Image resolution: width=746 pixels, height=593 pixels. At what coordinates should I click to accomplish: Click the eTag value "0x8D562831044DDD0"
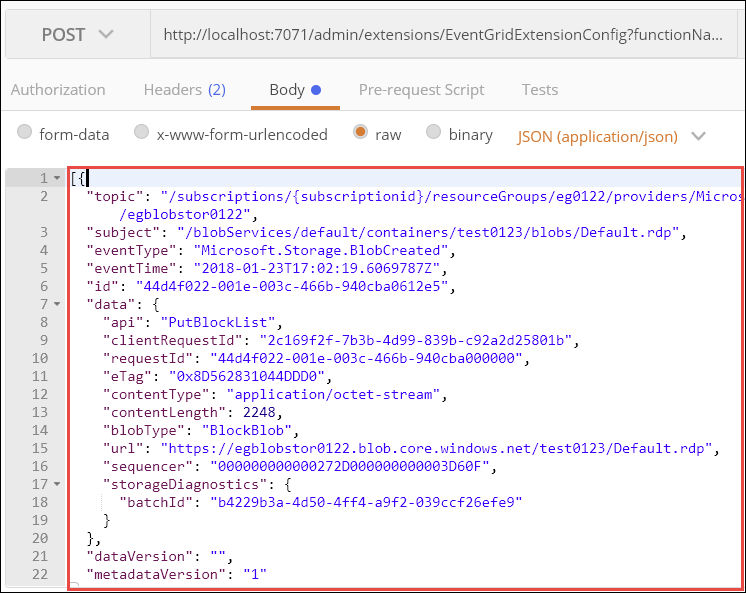247,376
